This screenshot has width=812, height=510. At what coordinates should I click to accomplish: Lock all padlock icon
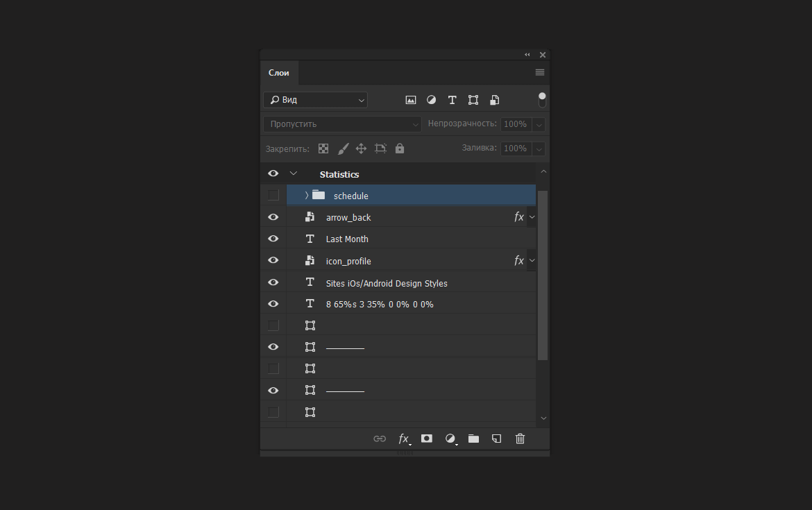click(x=400, y=148)
